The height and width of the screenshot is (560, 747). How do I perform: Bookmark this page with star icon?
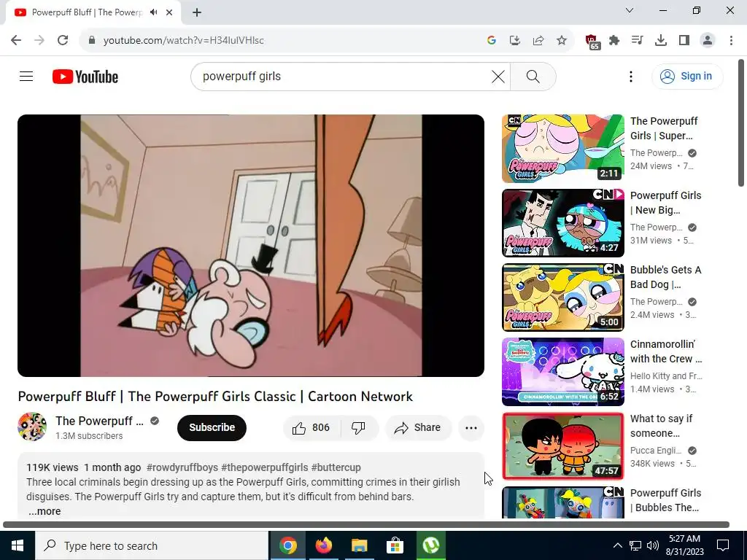(562, 40)
